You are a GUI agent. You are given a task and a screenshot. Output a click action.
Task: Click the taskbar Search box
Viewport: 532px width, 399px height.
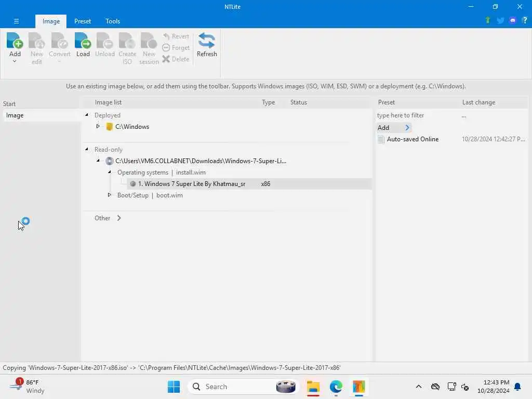(x=244, y=387)
